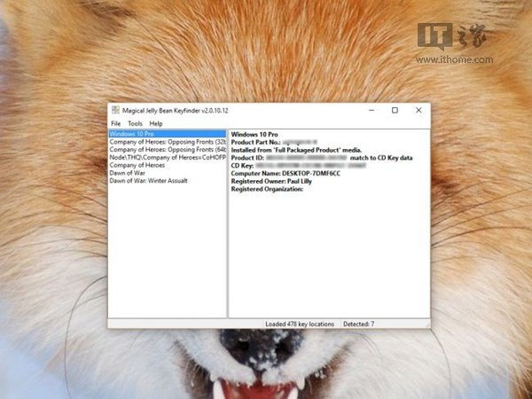
Task: Click the Registered Organization line
Action: tap(267, 189)
